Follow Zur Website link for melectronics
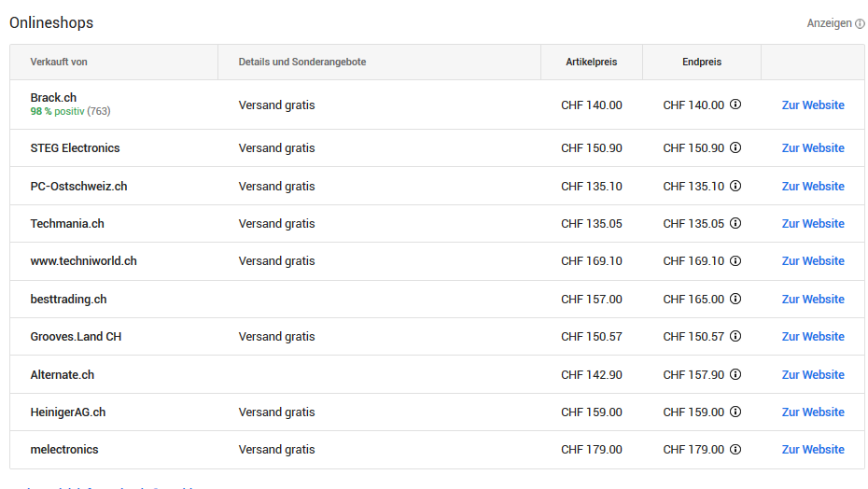The height and width of the screenshot is (489, 868). [812, 450]
